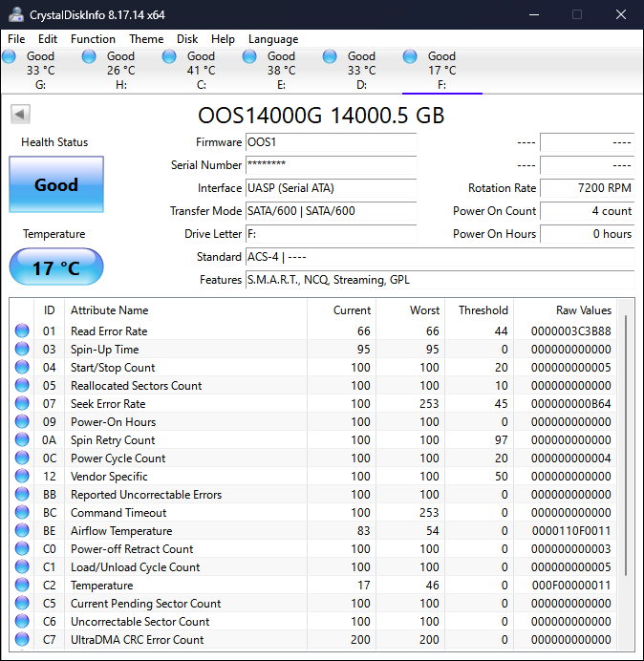Click the Seek Error Rate attribute name
The height and width of the screenshot is (661, 644).
(108, 403)
